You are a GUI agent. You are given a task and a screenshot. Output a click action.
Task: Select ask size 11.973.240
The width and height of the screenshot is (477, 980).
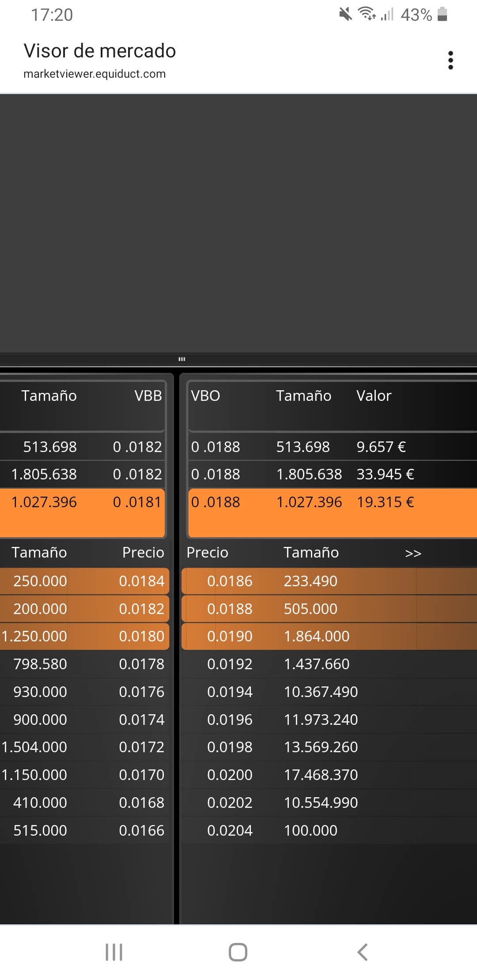click(x=321, y=720)
